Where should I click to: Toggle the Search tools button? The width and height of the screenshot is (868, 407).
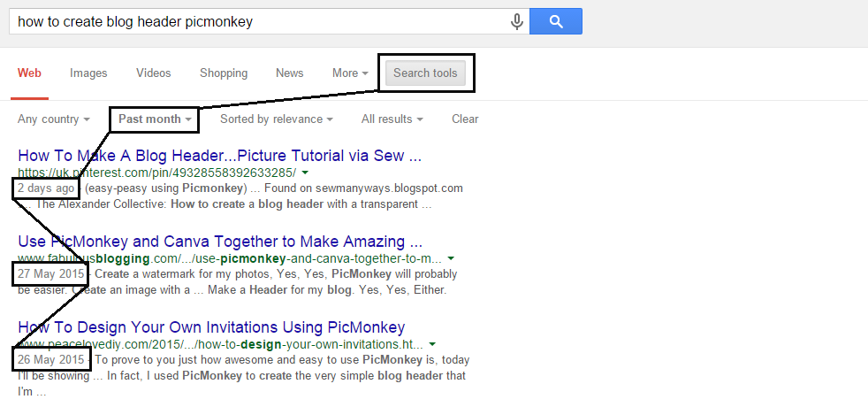(x=425, y=73)
